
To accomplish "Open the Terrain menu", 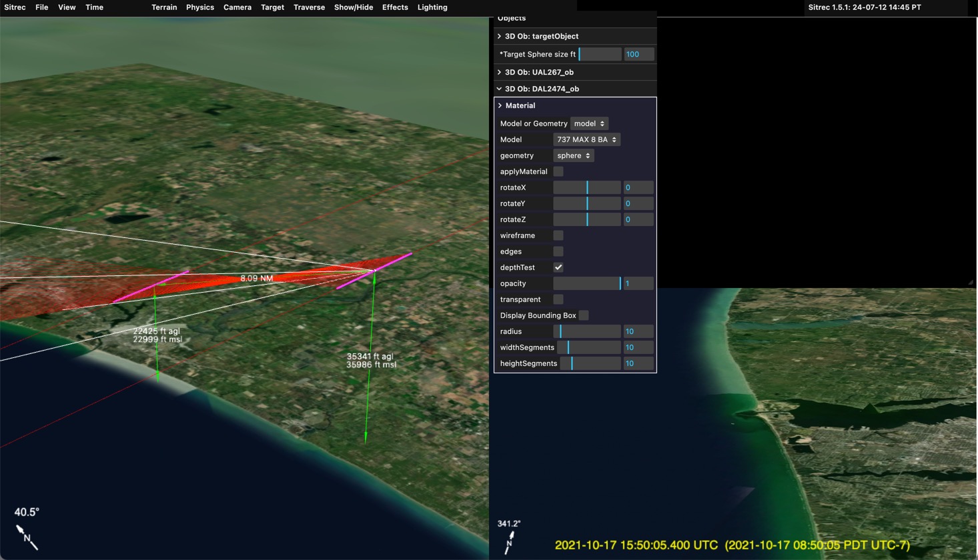I will [x=164, y=7].
